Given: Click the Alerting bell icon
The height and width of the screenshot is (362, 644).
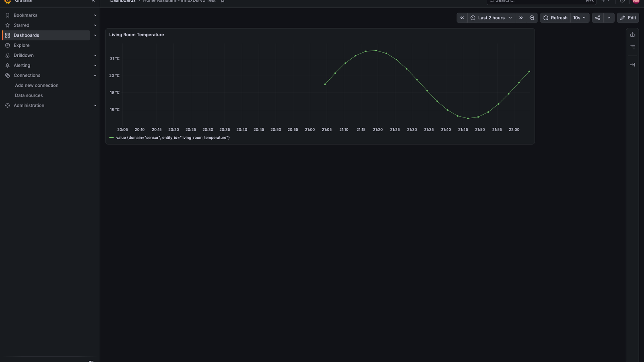Looking at the screenshot, I should pos(7,66).
